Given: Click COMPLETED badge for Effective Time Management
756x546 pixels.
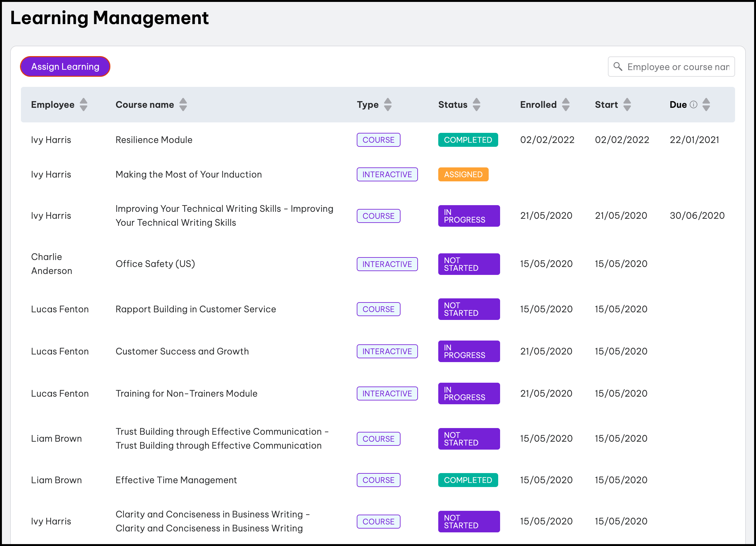Looking at the screenshot, I should (x=467, y=480).
